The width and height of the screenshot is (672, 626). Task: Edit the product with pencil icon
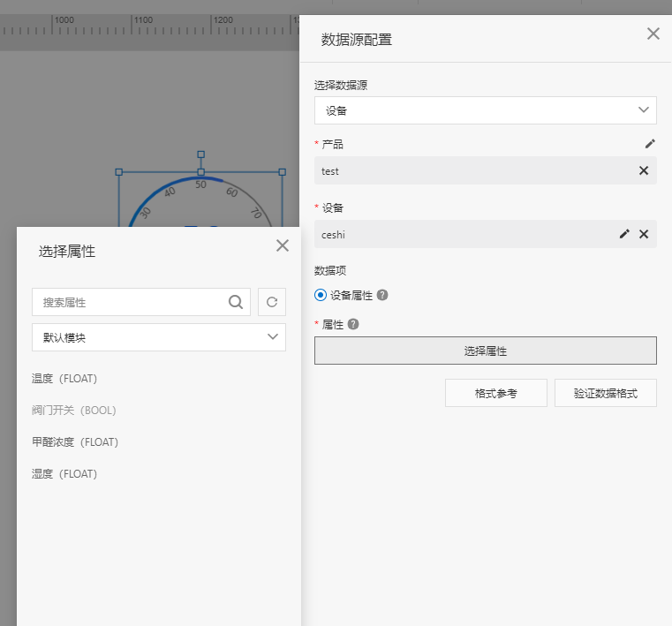650,143
